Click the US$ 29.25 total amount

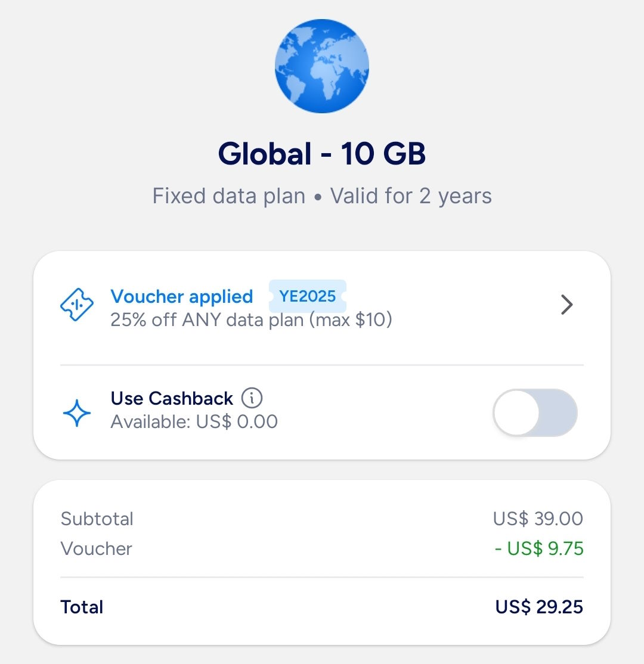pyautogui.click(x=539, y=607)
